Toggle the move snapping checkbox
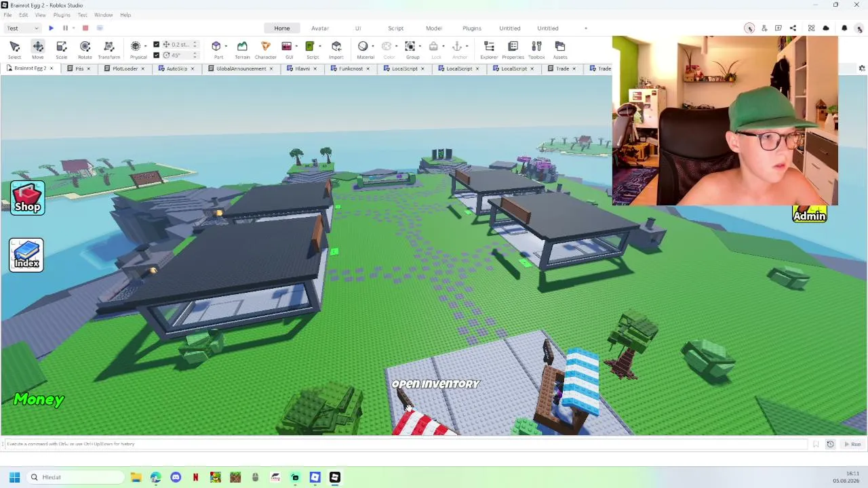Image resolution: width=868 pixels, height=488 pixels. [x=157, y=45]
